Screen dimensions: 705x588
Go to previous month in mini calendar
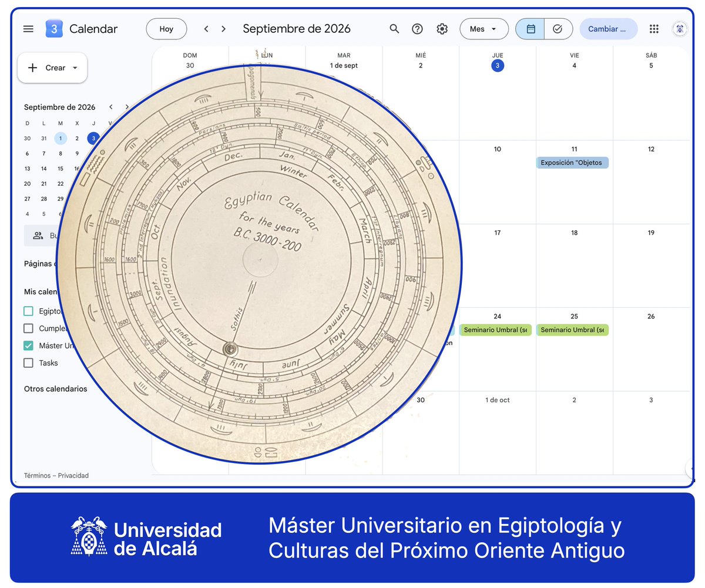click(110, 107)
